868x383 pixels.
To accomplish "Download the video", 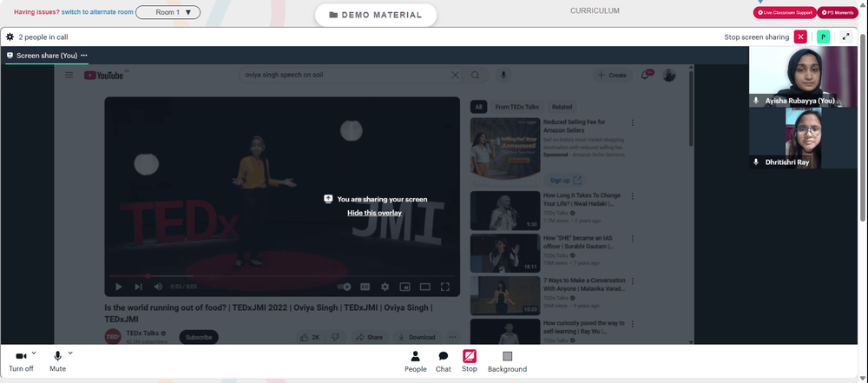I will (417, 337).
